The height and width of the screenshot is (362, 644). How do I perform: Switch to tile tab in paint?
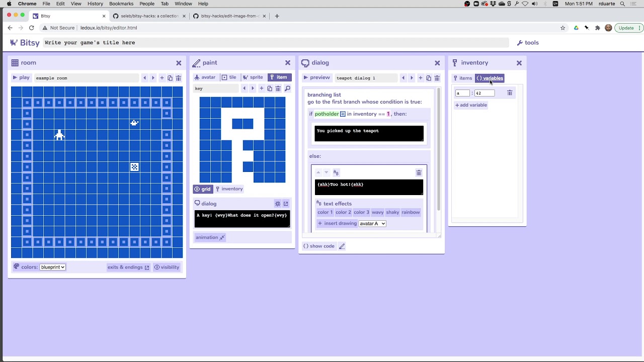[229, 77]
